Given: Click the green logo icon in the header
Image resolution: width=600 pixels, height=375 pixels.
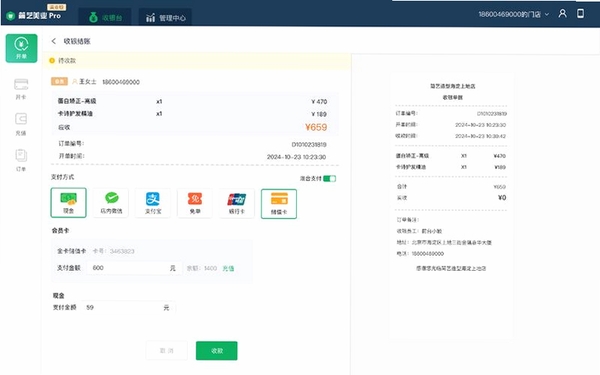Looking at the screenshot, I should [x=11, y=16].
